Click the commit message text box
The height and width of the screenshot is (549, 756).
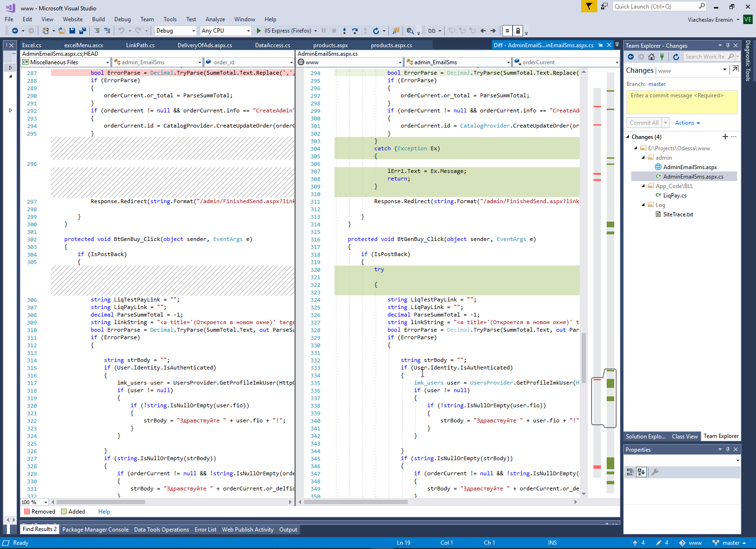[x=682, y=102]
